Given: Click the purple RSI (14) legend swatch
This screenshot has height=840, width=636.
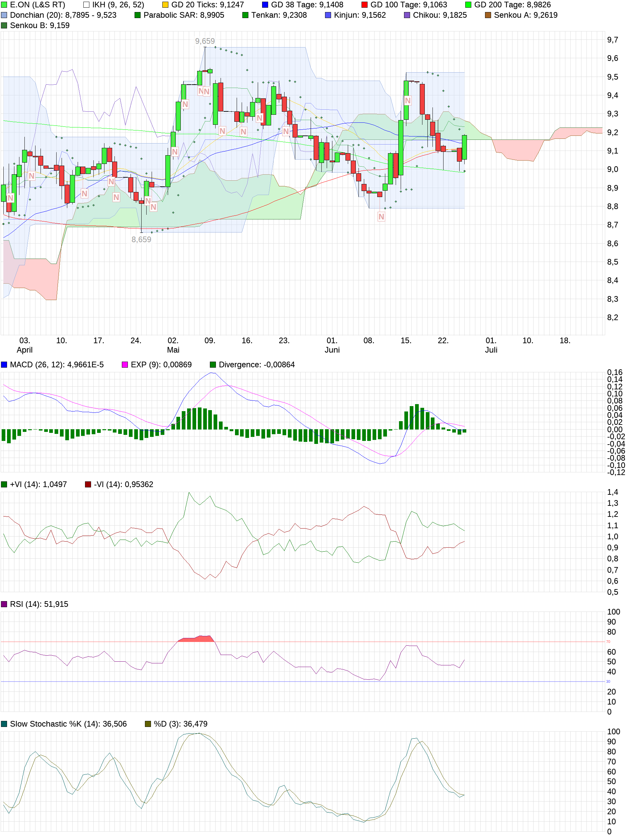Looking at the screenshot, I should point(4,604).
